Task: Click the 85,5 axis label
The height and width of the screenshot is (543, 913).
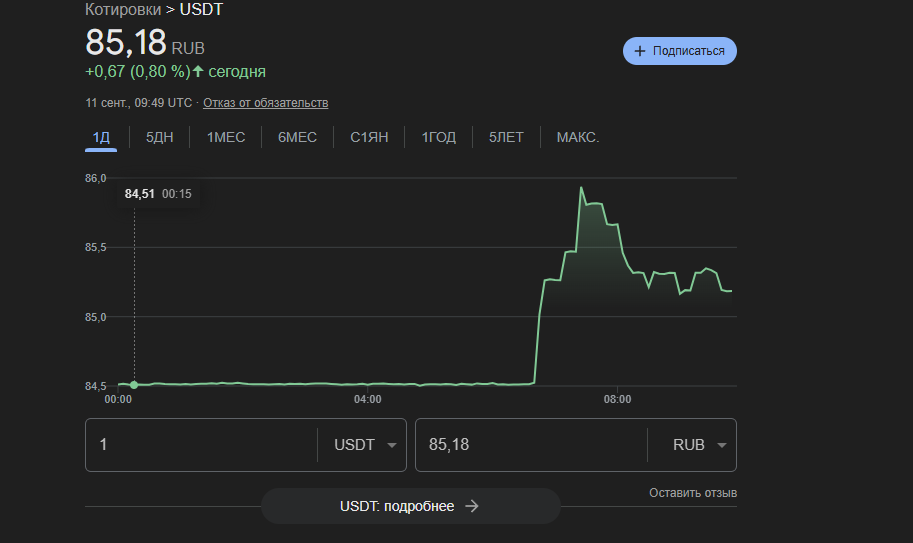Action: (95, 247)
